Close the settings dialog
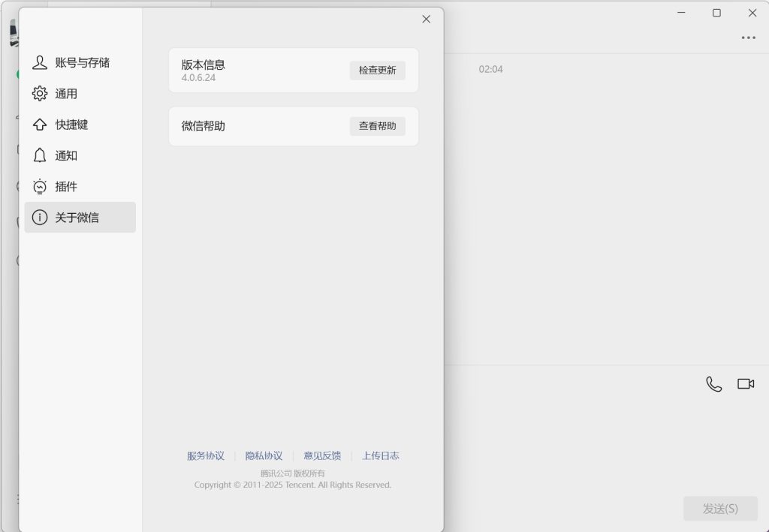This screenshot has width=769, height=532. (x=427, y=19)
